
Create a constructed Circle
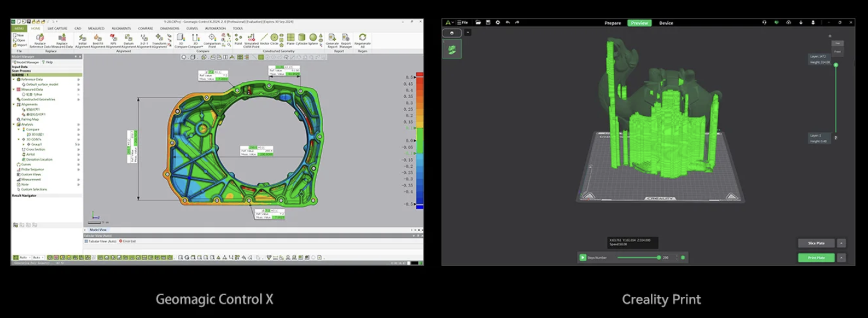(x=274, y=39)
